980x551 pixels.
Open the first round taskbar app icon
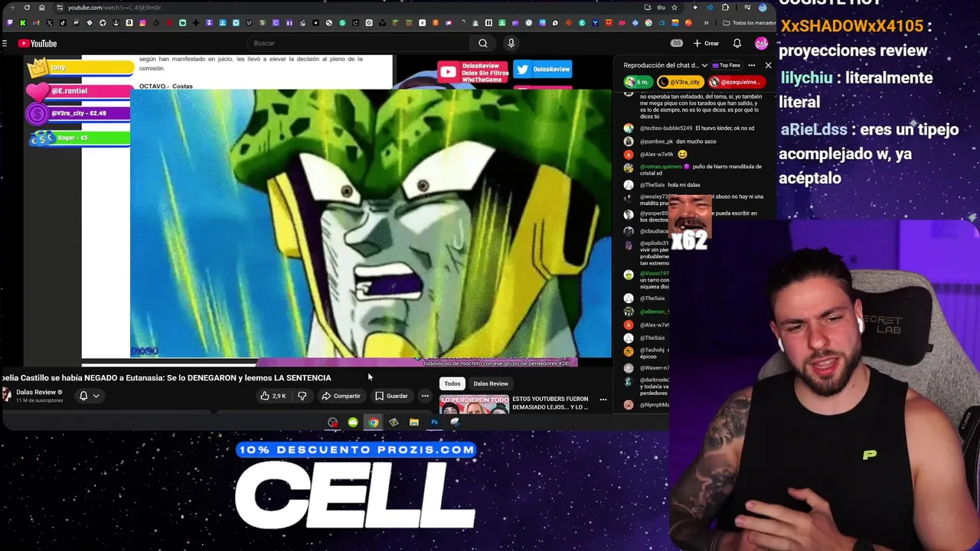coord(332,422)
